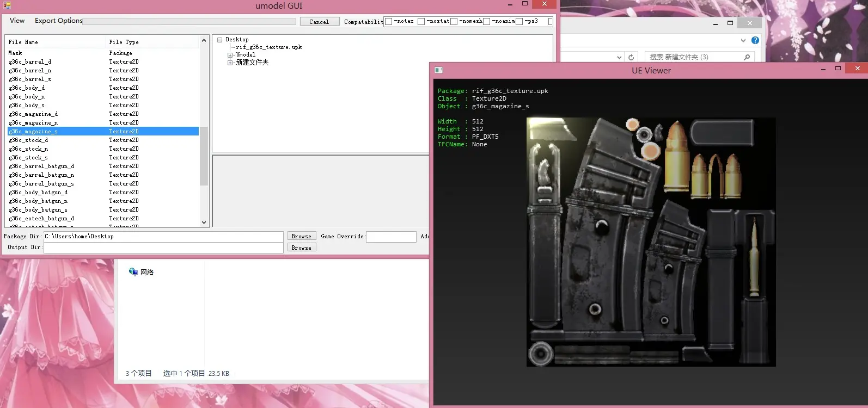The image size is (868, 408).
Task: Click the Game Override input field
Action: (391, 237)
